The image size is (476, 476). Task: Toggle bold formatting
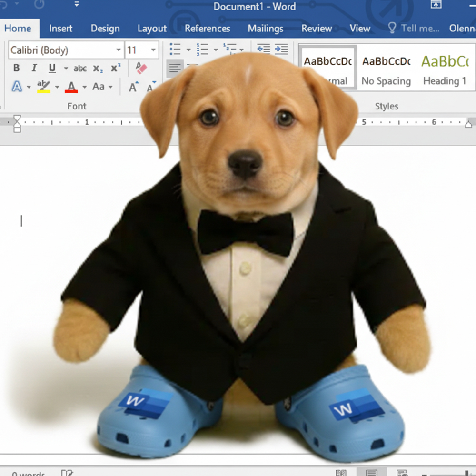click(16, 68)
